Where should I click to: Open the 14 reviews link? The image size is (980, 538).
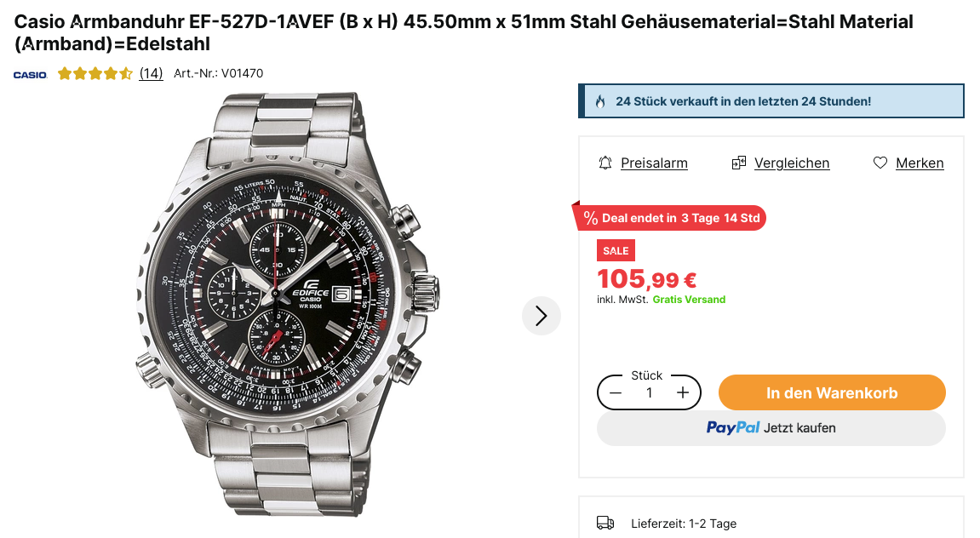[151, 74]
